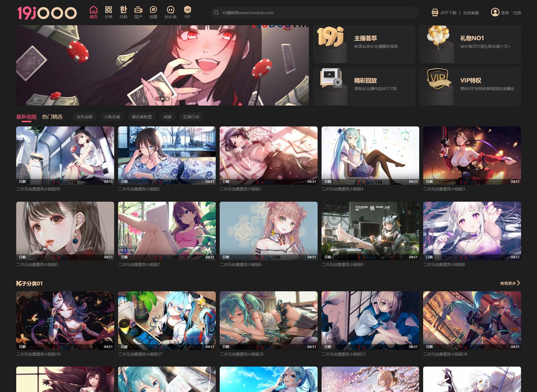The height and width of the screenshot is (392, 537).
Task: Click the user avatar login icon
Action: (x=495, y=12)
